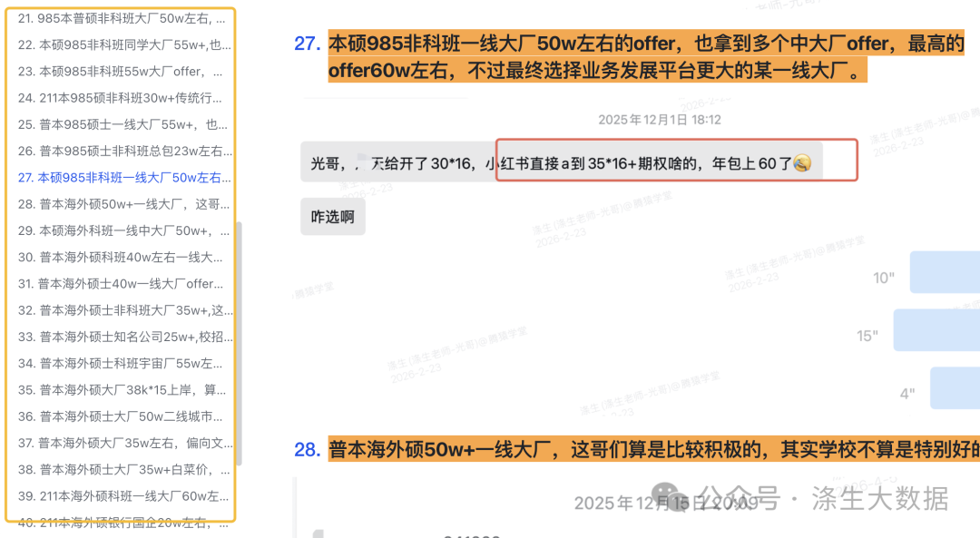980x538 pixels.
Task: Open outline item 35 普本海外硕大厂38k*15上岸
Action: coord(122,390)
